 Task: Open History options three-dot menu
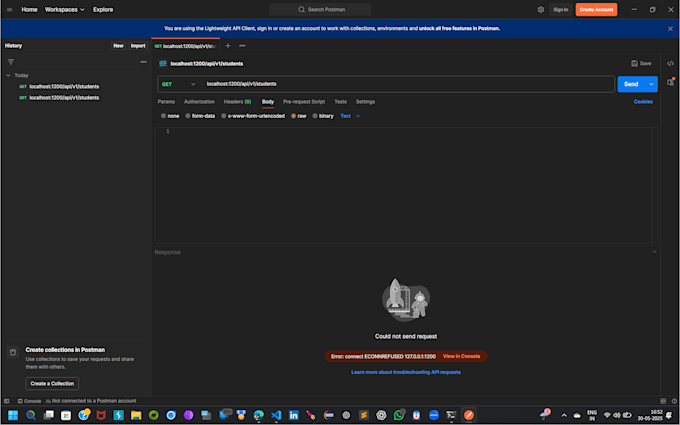[x=144, y=62]
